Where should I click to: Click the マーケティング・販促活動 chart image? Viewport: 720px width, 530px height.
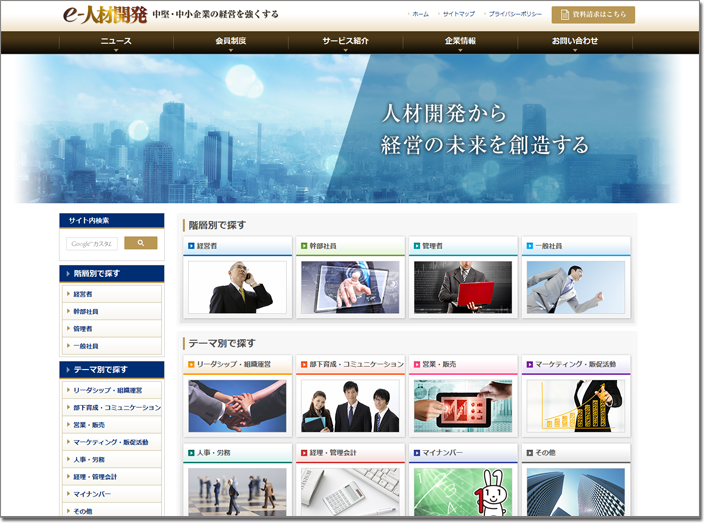[575, 405]
